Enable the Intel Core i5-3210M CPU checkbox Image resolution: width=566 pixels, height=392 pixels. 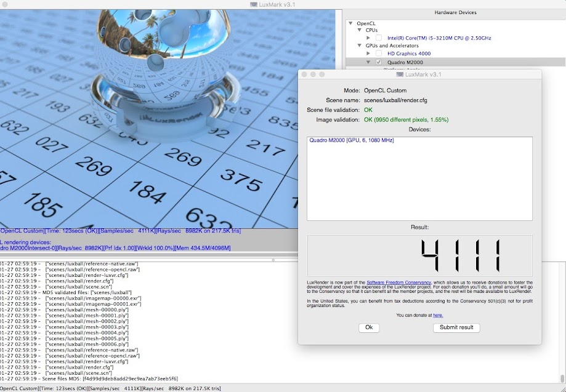[378, 38]
